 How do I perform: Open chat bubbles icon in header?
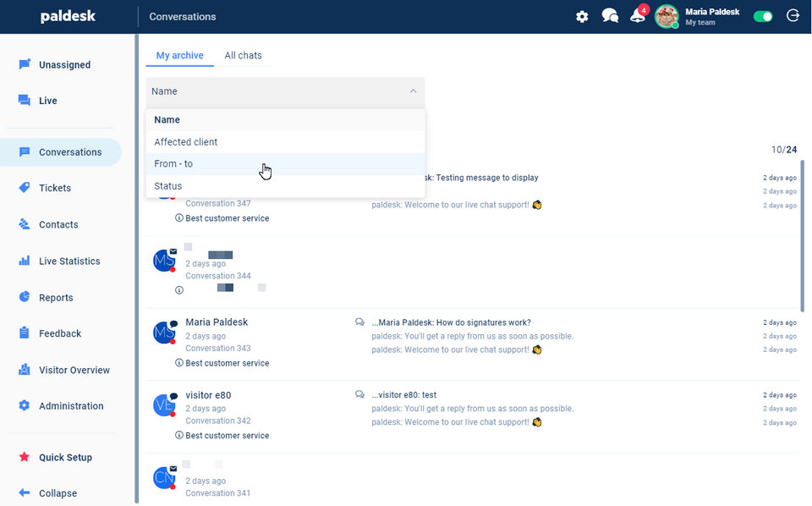pyautogui.click(x=610, y=16)
